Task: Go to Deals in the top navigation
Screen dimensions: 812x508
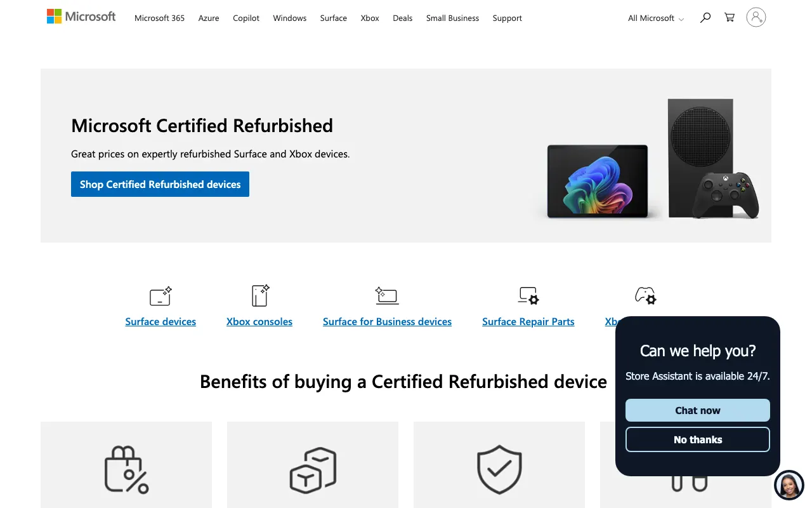Action: click(x=403, y=18)
